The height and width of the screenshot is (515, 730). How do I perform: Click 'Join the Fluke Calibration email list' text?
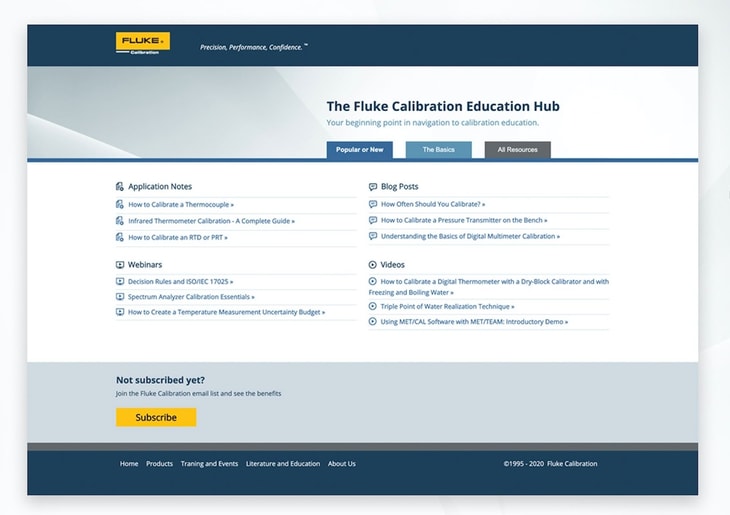[198, 393]
